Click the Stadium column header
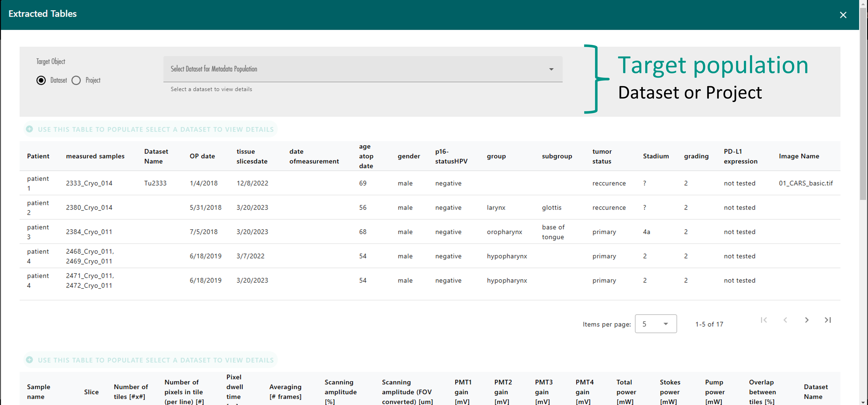 pos(656,156)
